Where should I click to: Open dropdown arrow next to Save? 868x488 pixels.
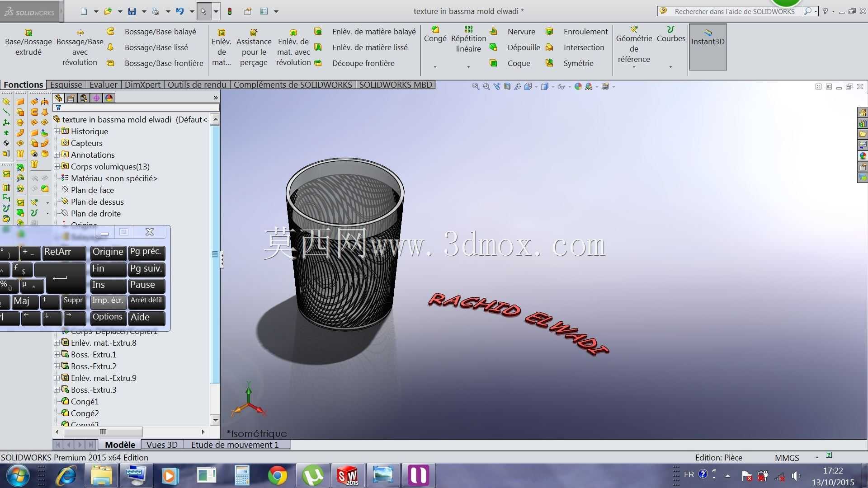(144, 11)
